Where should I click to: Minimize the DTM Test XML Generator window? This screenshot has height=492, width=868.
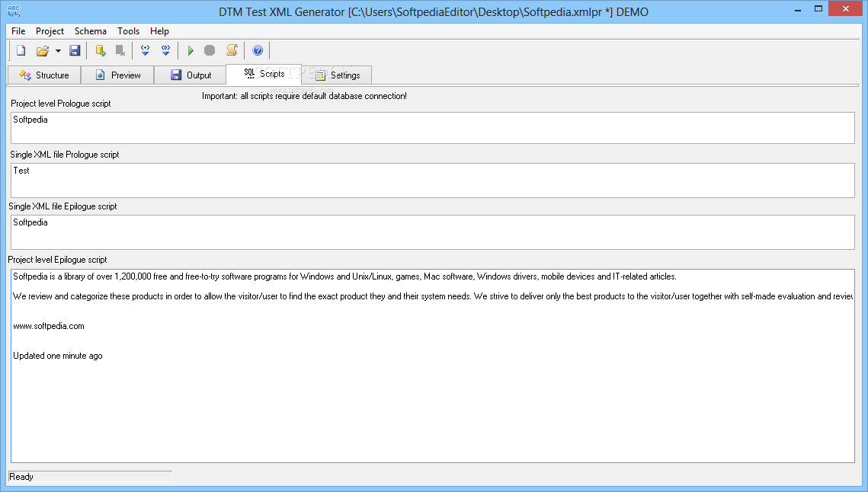(798, 10)
